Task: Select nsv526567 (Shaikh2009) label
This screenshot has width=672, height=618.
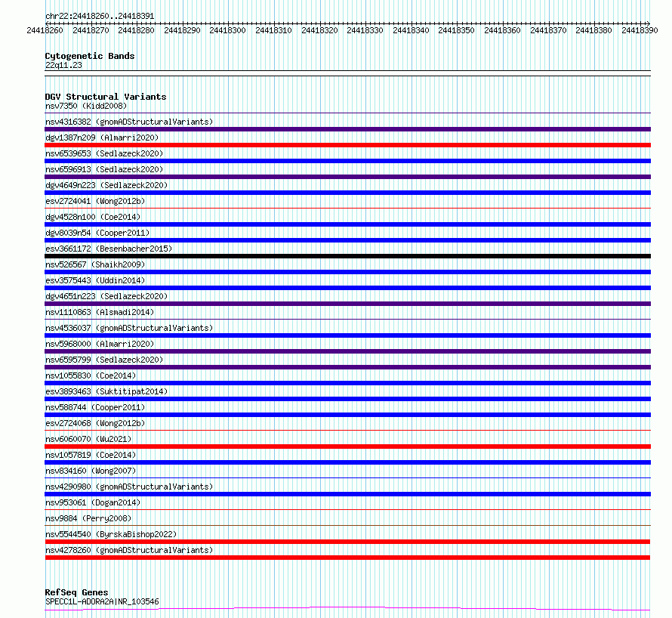Action: (x=95, y=264)
